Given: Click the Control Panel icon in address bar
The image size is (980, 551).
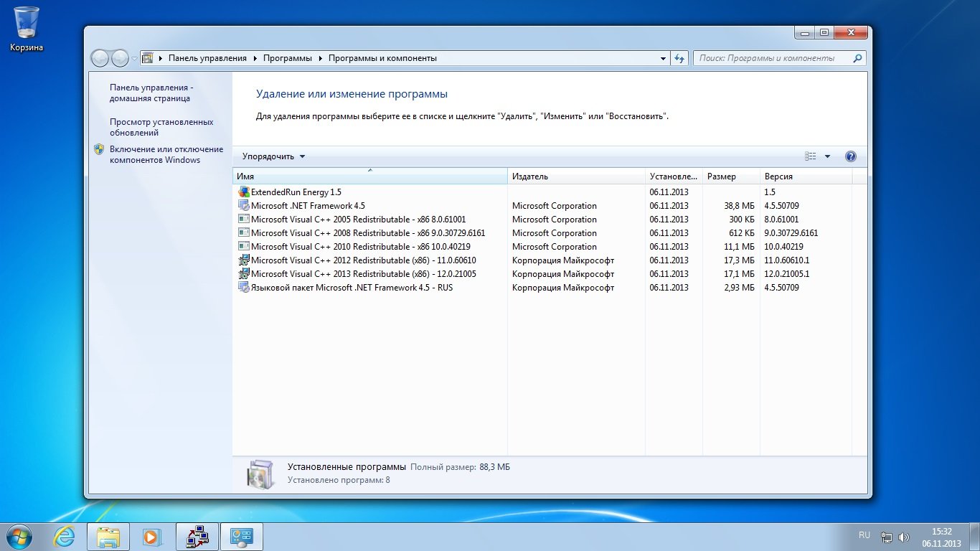Looking at the screenshot, I should pos(148,58).
